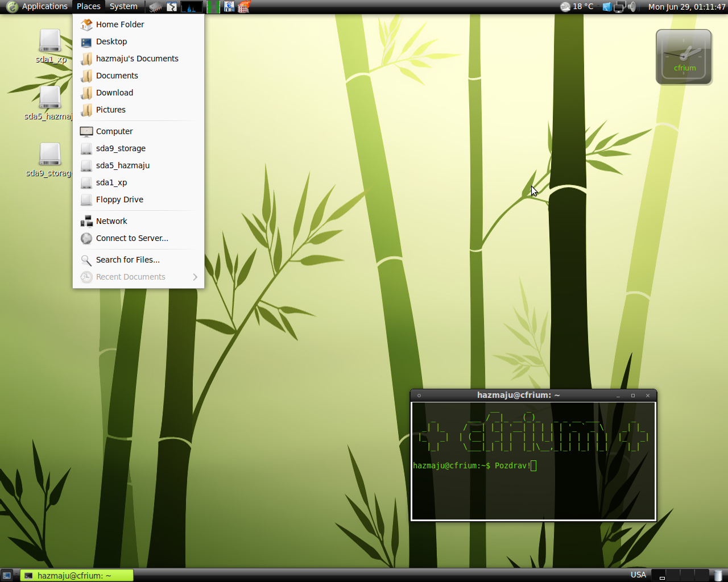Open the terminal window menu button
This screenshot has height=582, width=728.
[419, 396]
